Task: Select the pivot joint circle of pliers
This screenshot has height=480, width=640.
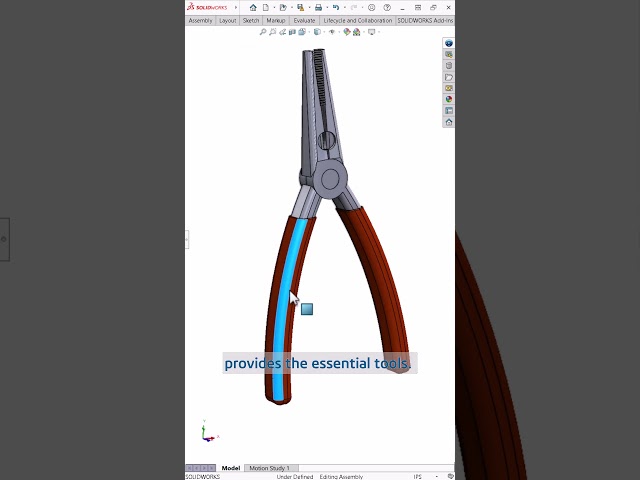Action: [330, 178]
